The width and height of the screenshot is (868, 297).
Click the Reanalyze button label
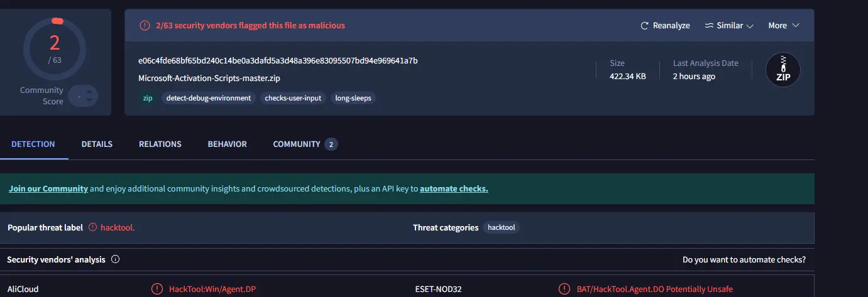(671, 26)
